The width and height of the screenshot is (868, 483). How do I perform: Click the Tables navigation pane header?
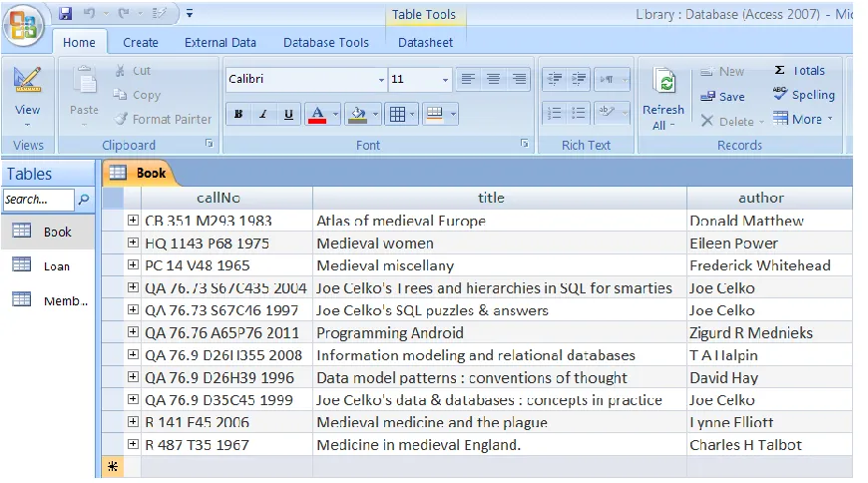(48, 174)
